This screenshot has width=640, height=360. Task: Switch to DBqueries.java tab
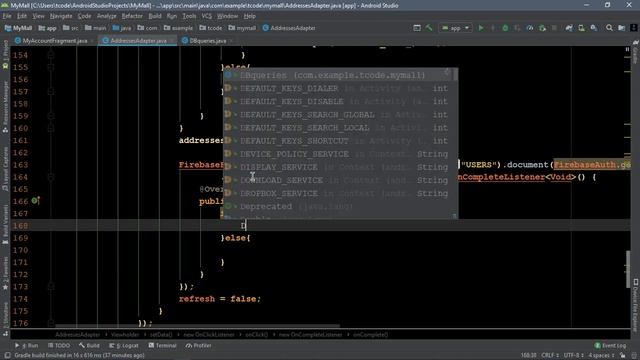[207, 41]
